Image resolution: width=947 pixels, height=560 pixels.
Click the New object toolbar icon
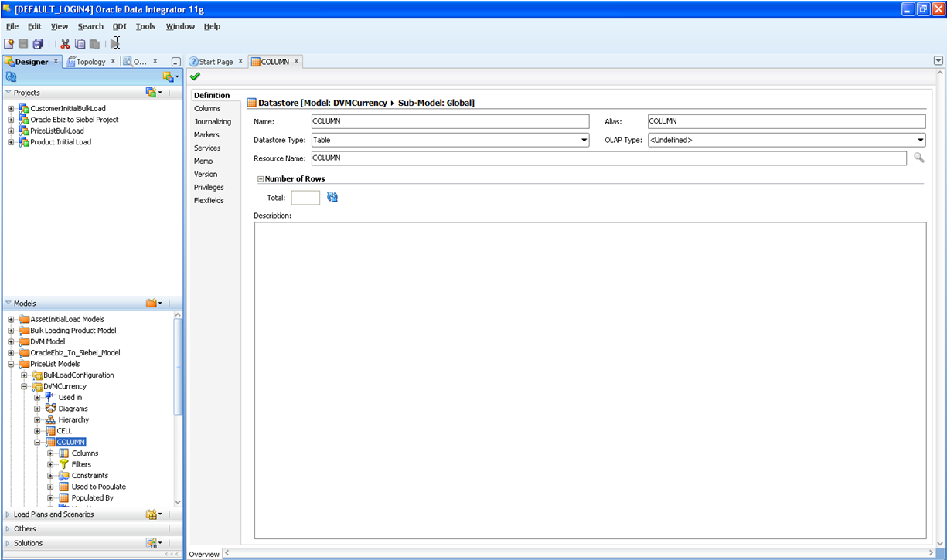click(x=9, y=44)
